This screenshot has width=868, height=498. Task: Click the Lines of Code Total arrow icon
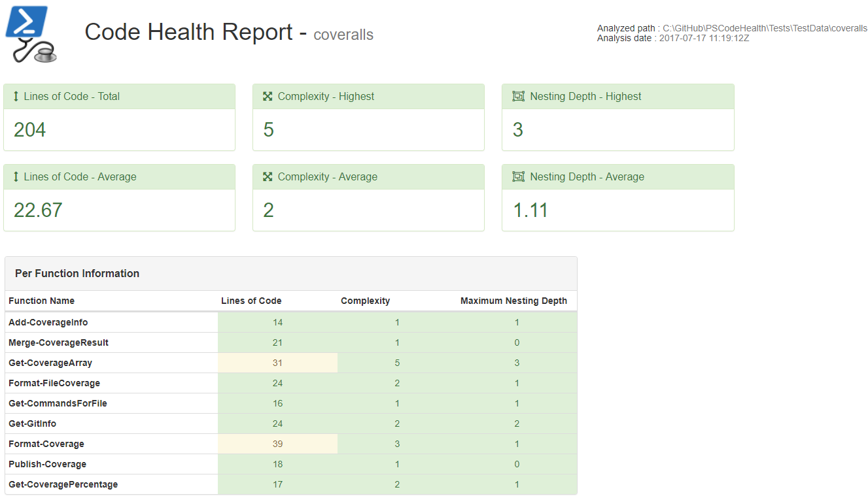[x=16, y=96]
